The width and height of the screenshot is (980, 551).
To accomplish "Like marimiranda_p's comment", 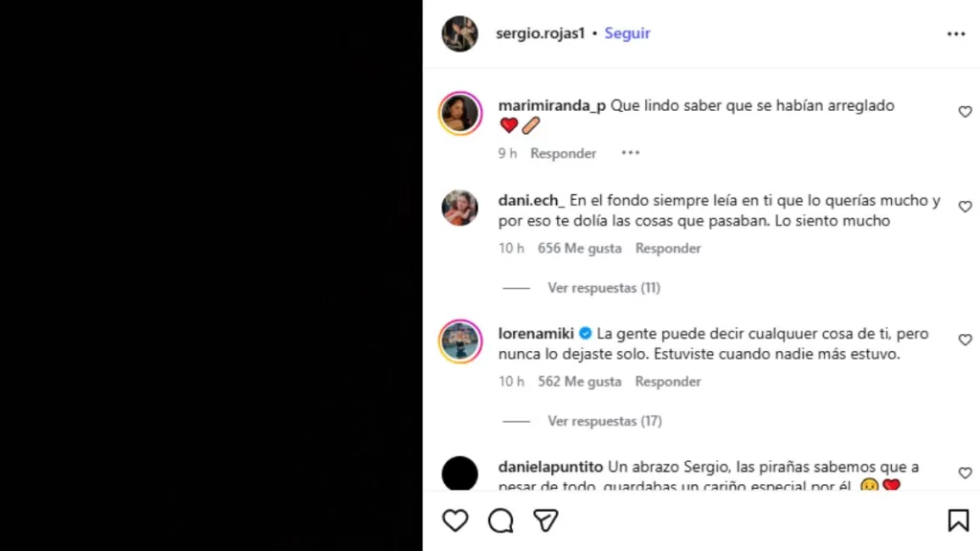I will point(965,112).
